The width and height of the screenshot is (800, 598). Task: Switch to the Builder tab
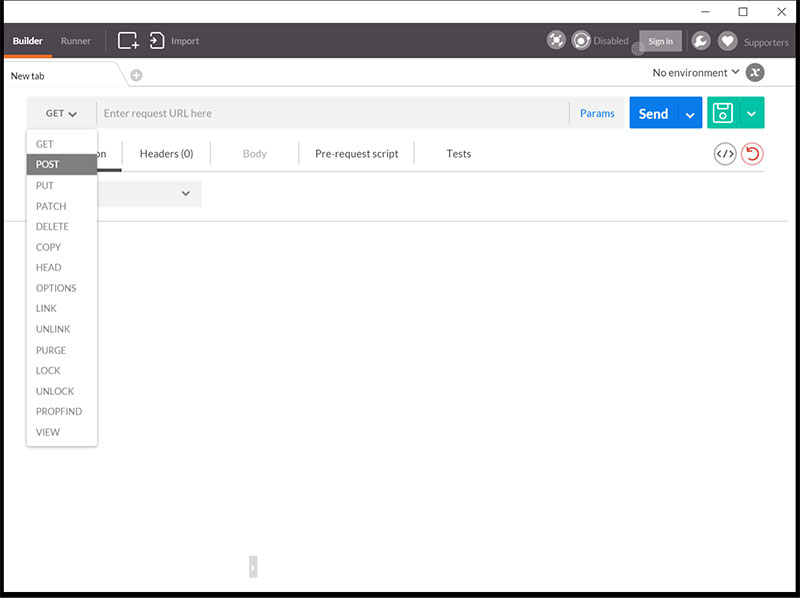(28, 41)
